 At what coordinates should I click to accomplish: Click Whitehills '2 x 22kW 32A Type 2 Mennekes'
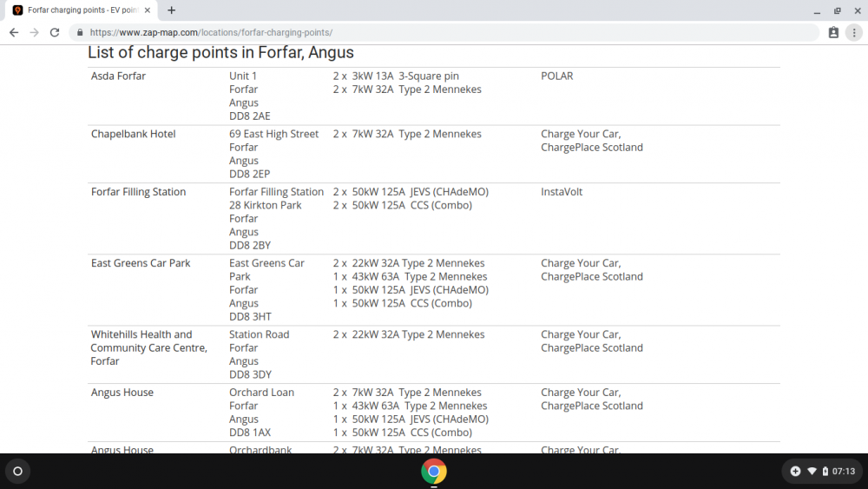[x=409, y=334]
